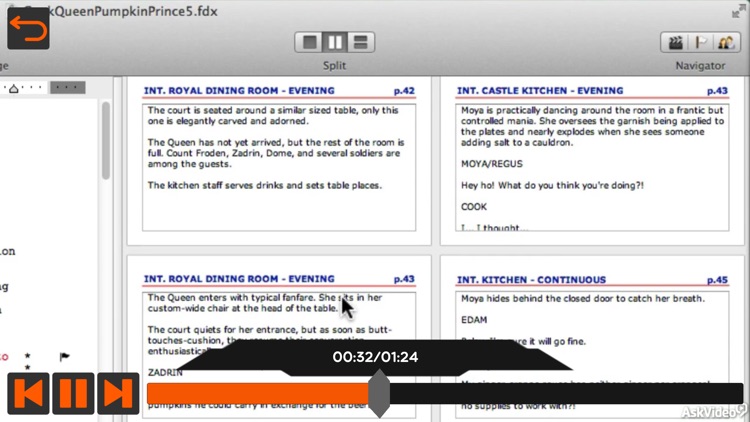Image resolution: width=750 pixels, height=422 pixels.
Task: Click the line 'The kitchen staff serves drinks'
Action: (265, 186)
